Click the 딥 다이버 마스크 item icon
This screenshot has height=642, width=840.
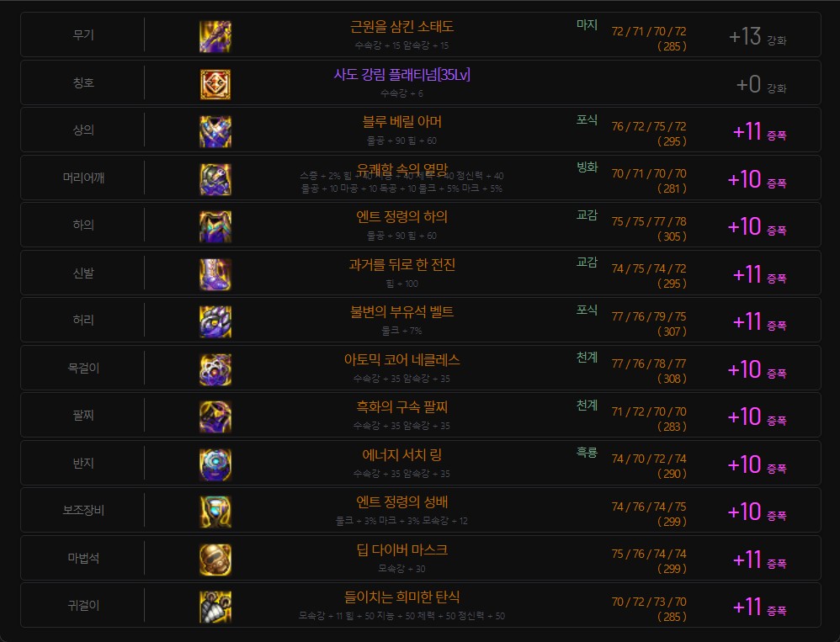[215, 560]
